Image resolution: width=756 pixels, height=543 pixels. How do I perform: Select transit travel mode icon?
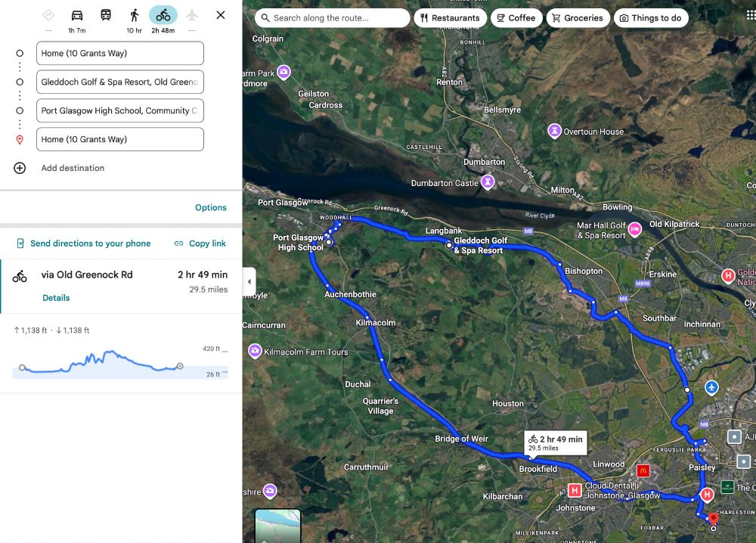[106, 15]
